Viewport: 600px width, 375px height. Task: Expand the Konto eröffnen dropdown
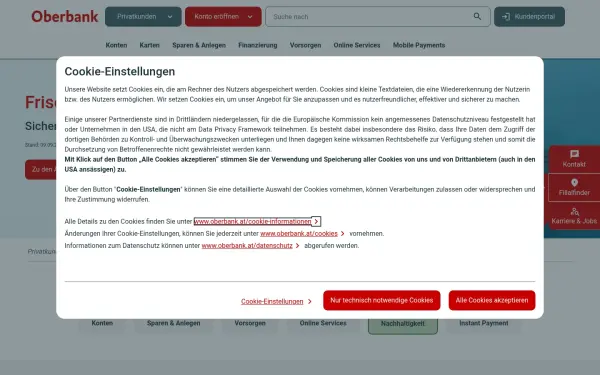click(223, 16)
